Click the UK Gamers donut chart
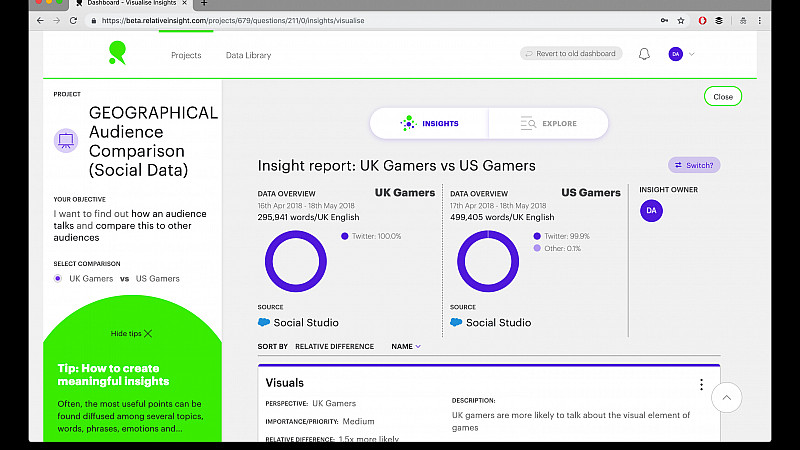This screenshot has height=450, width=800. click(296, 261)
